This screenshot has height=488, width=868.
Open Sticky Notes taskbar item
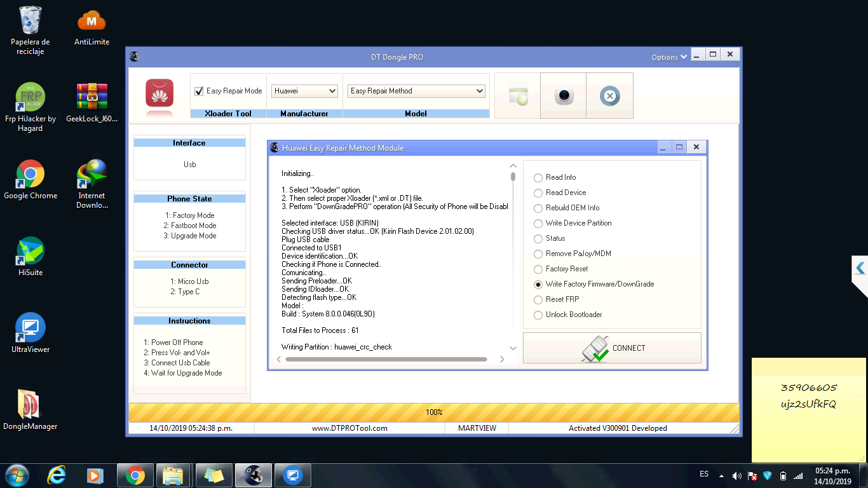[214, 475]
